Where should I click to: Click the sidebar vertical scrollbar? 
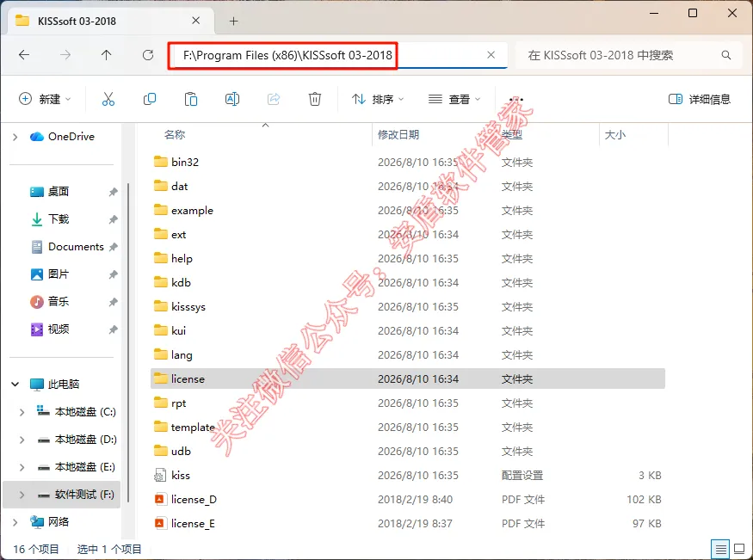coord(128,343)
